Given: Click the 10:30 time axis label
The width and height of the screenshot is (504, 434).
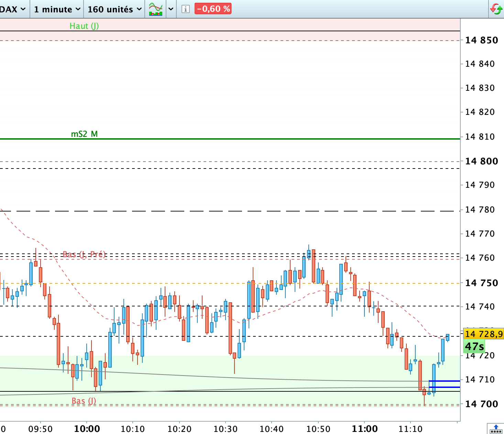Looking at the screenshot, I should click(226, 429).
